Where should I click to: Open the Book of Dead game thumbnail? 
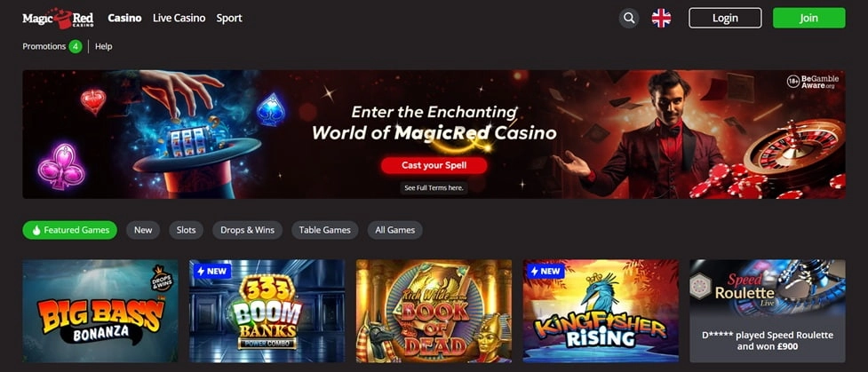point(434,311)
